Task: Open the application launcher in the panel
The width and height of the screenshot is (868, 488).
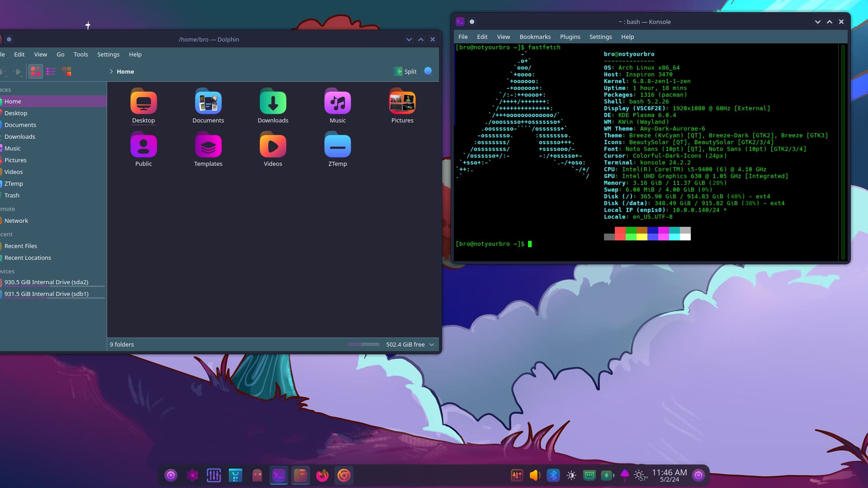Action: [171, 475]
